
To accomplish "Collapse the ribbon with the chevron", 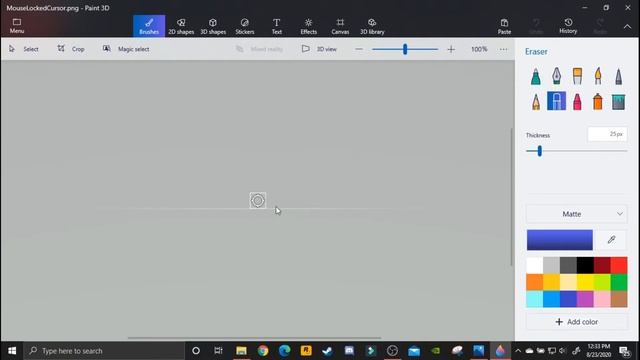I will click(627, 27).
